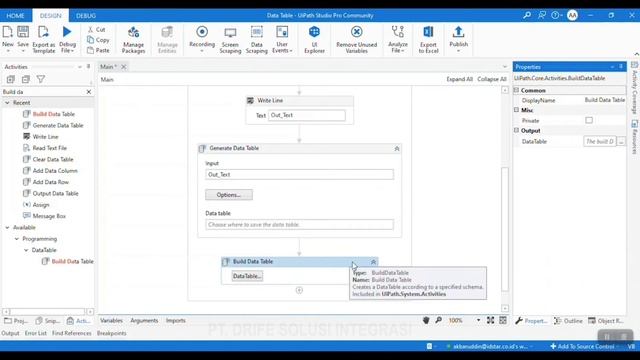Activate the pan hand tool

click(426, 320)
